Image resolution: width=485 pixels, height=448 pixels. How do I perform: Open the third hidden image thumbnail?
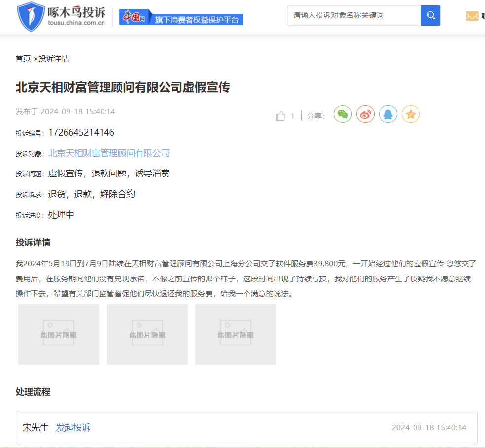pyautogui.click(x=236, y=334)
